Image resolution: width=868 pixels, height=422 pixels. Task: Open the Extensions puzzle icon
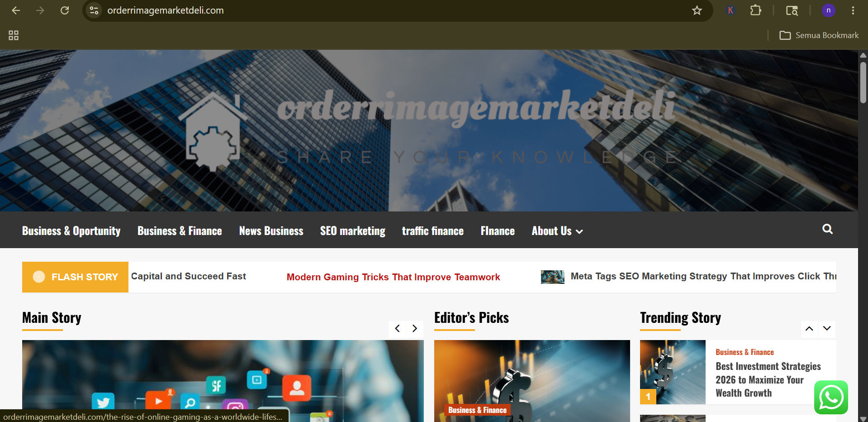tap(755, 10)
